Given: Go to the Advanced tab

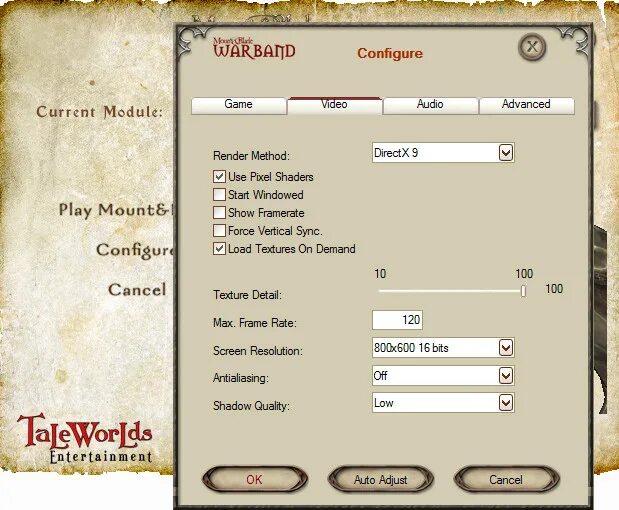Looking at the screenshot, I should (526, 105).
